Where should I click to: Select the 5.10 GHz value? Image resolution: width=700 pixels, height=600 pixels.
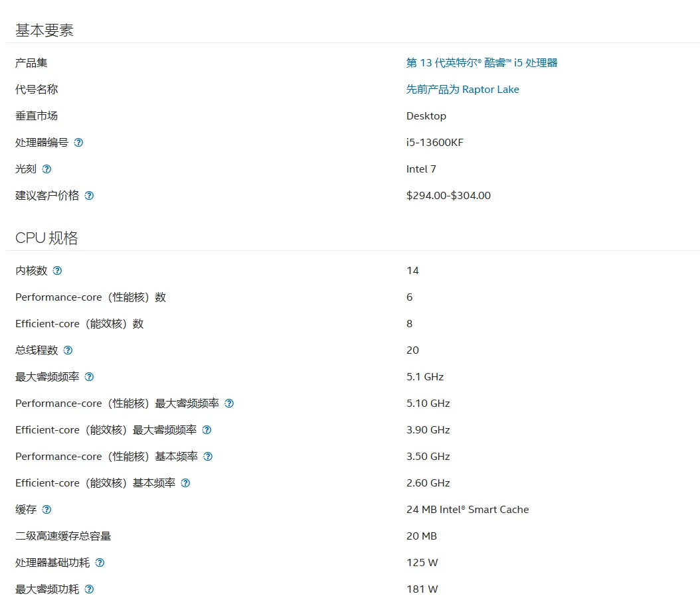(x=428, y=404)
